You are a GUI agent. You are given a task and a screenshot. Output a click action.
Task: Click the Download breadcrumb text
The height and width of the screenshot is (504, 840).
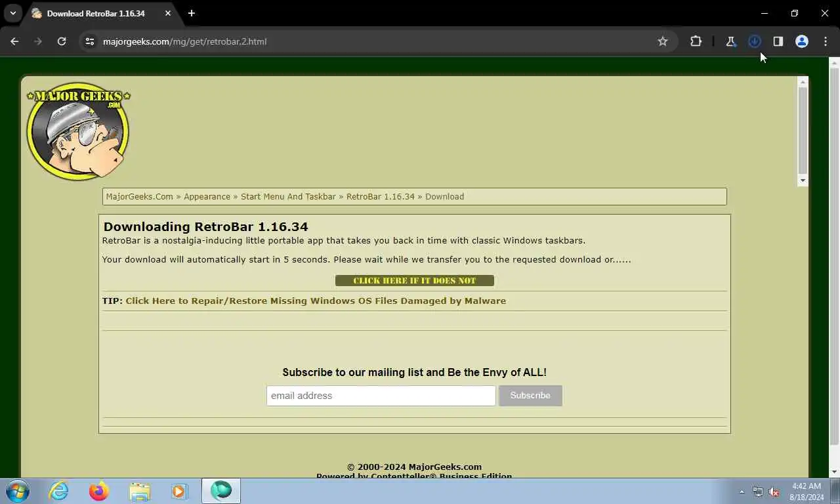[444, 196]
